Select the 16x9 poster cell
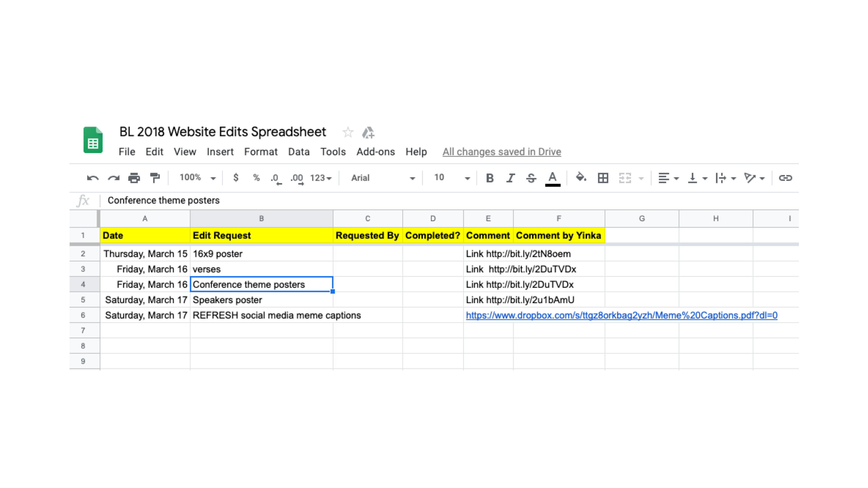 click(262, 253)
